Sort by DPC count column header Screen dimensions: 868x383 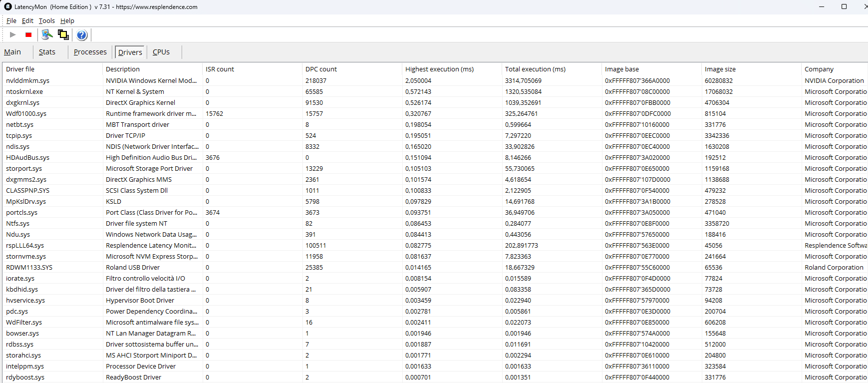tap(352, 69)
